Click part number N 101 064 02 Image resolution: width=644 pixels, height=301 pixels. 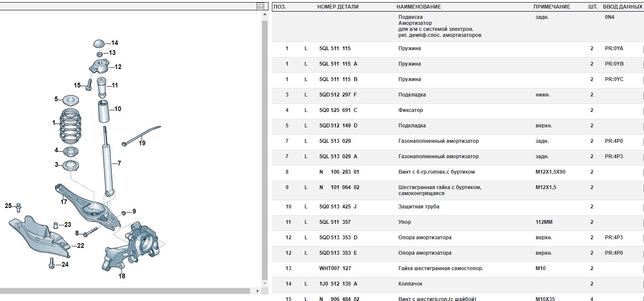point(340,187)
